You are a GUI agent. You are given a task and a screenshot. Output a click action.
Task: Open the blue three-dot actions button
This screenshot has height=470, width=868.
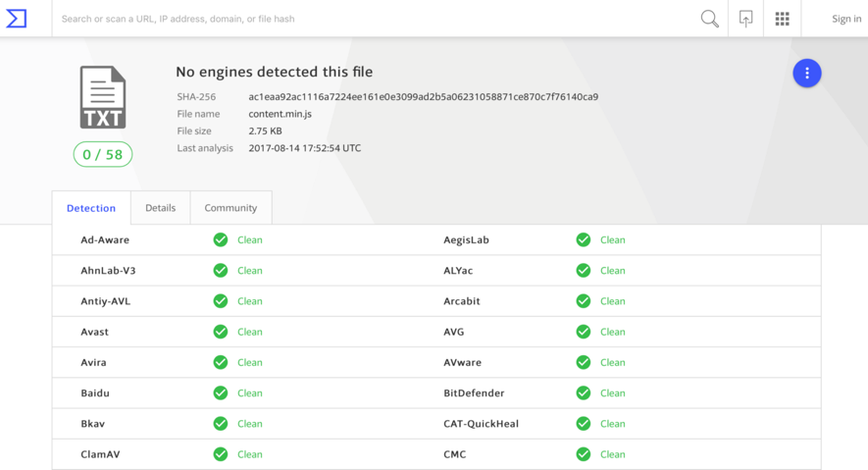point(806,73)
